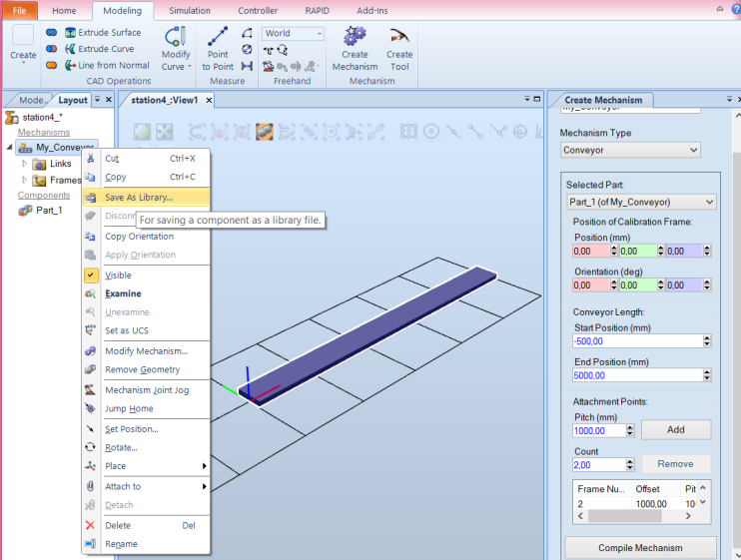Screen dimensions: 741x560
Task: Open the File menu
Action: [x=20, y=10]
